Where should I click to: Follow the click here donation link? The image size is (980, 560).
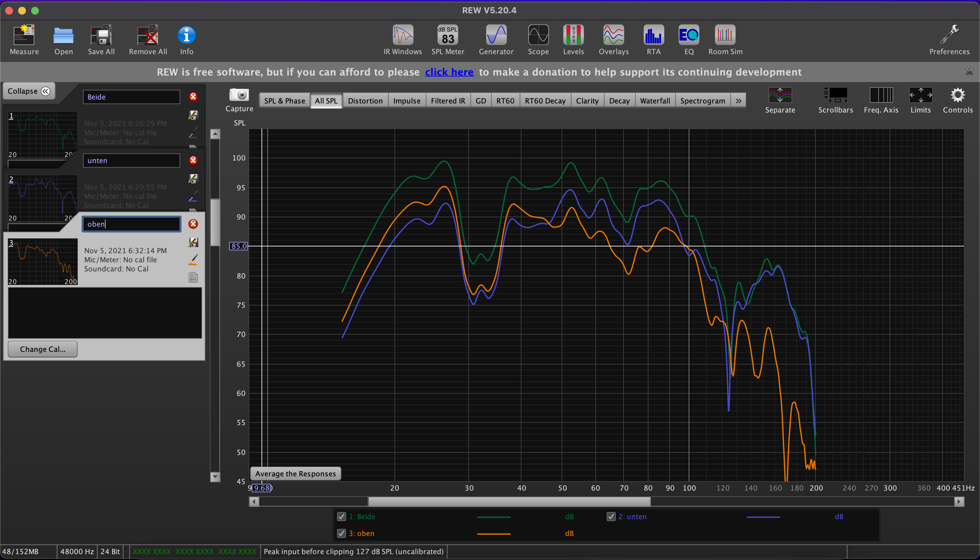(449, 72)
